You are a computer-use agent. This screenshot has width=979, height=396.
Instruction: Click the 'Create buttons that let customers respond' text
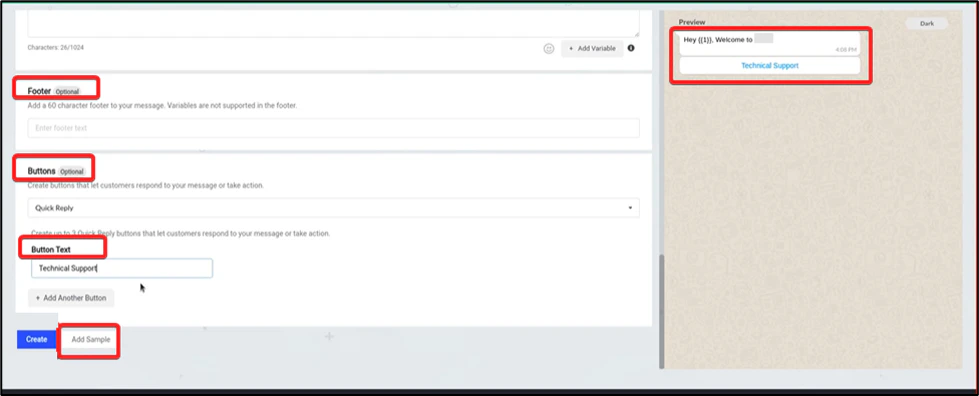pyautogui.click(x=145, y=186)
